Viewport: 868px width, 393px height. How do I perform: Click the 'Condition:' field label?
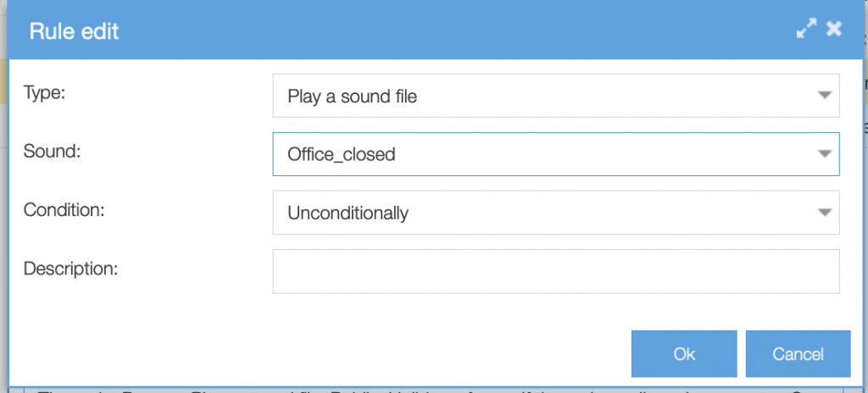[x=64, y=209]
